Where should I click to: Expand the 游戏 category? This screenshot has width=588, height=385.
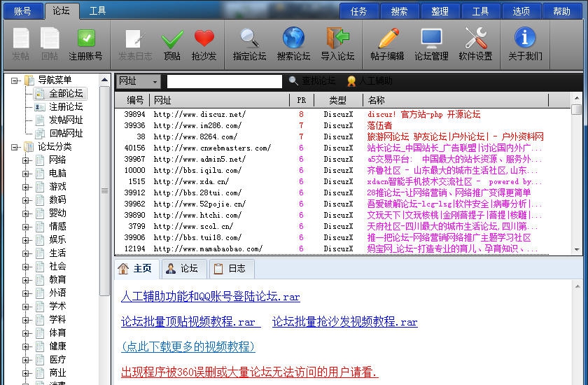(x=25, y=187)
